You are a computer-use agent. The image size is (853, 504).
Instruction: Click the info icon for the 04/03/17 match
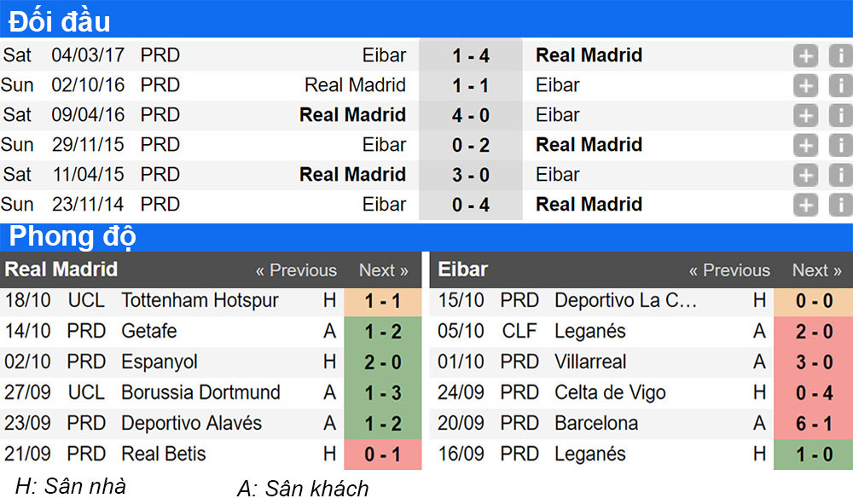[x=840, y=56]
